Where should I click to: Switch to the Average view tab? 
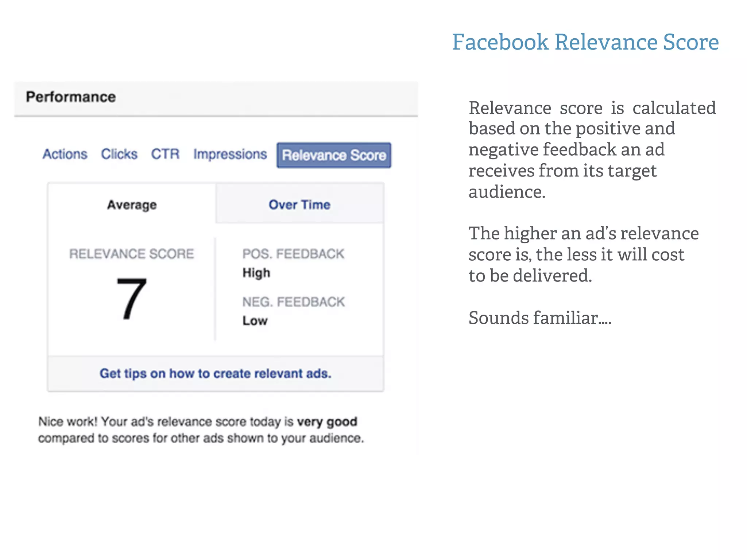point(132,205)
